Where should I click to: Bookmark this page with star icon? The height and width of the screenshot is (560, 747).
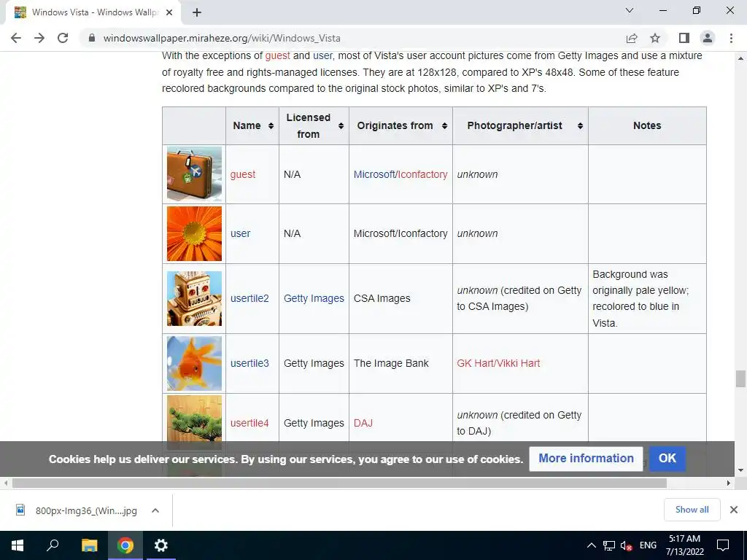coord(655,38)
